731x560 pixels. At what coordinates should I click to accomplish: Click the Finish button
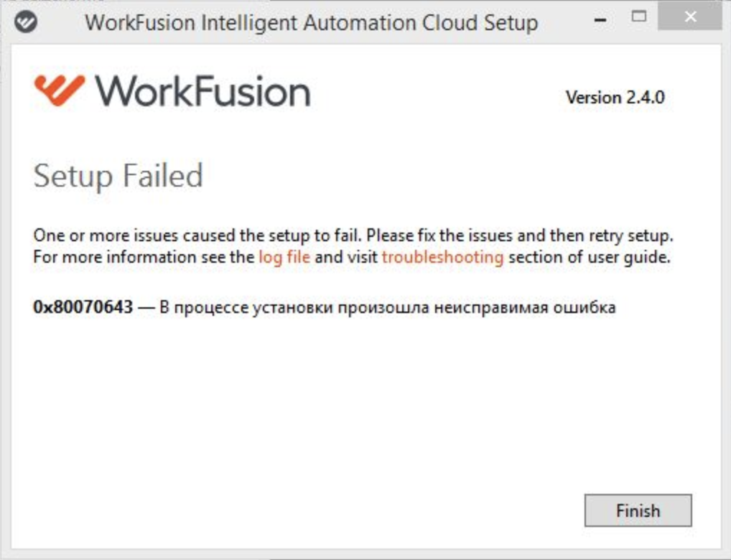638,510
